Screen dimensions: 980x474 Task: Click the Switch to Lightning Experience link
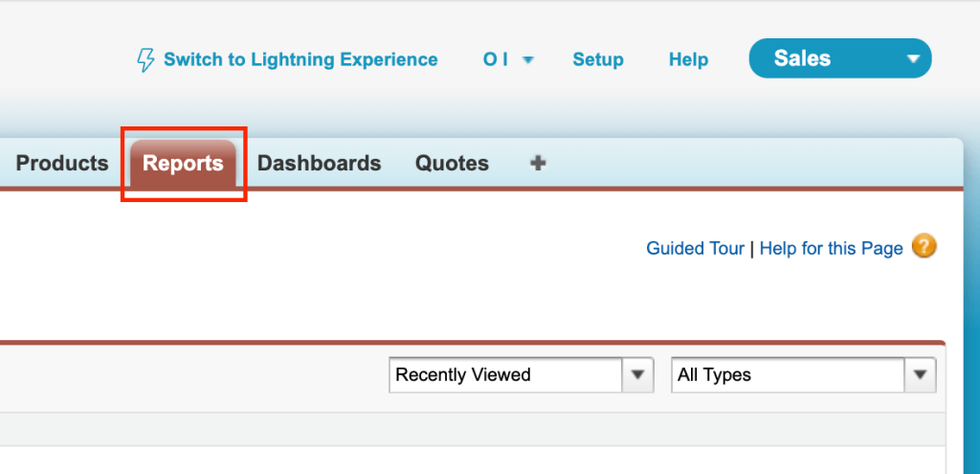click(301, 59)
